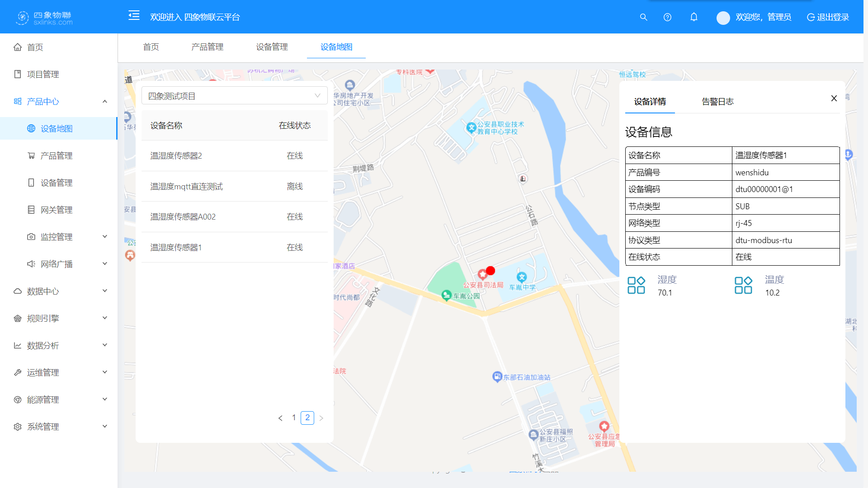Open the notification bell icon
This screenshot has height=488, width=868.
[694, 17]
